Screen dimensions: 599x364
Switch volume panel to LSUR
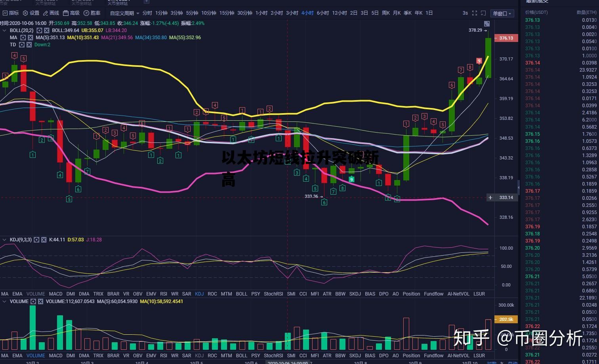479,356
